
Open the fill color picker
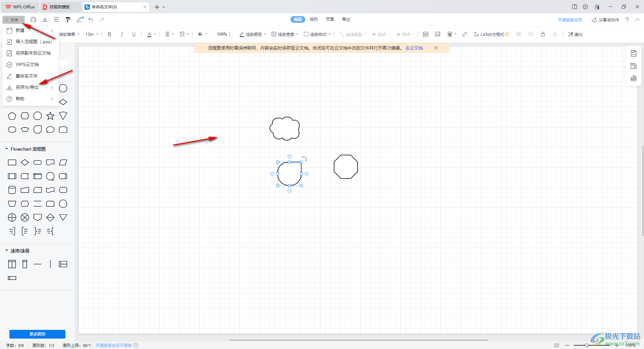pos(202,34)
